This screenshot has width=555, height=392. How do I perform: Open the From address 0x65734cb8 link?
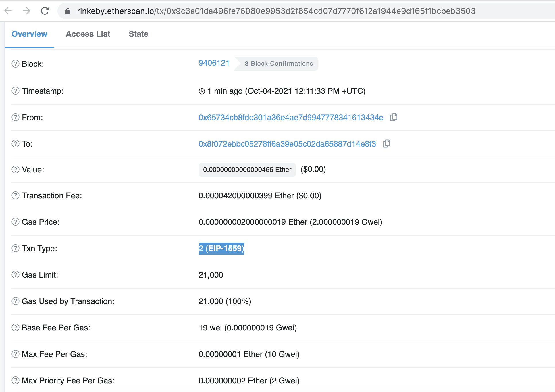[x=291, y=118]
